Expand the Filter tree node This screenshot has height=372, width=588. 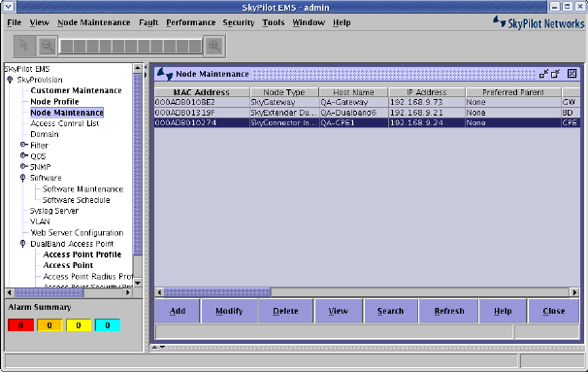(23, 145)
